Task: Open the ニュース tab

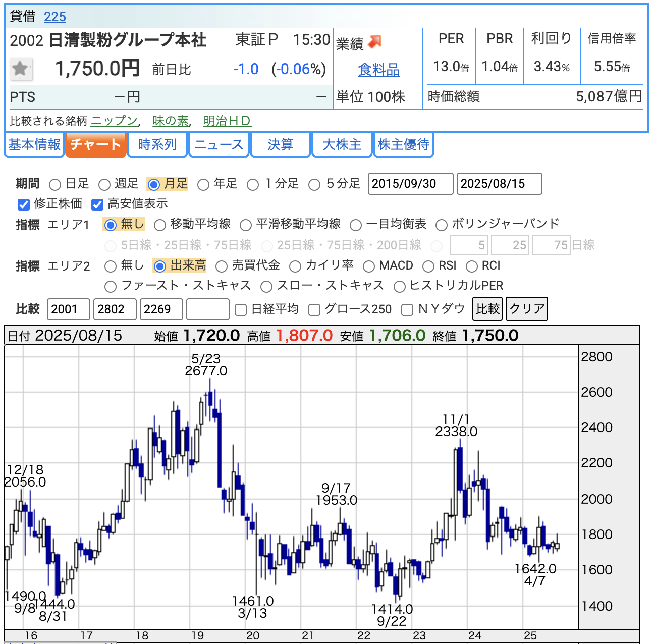Action: (219, 145)
